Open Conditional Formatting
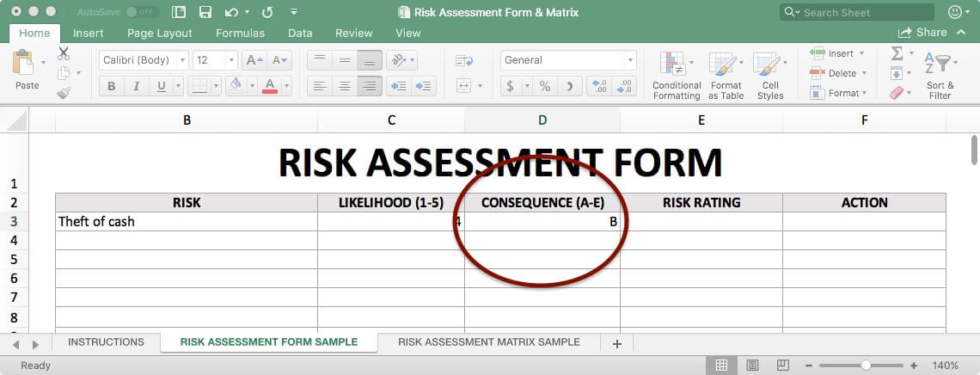Screen dimensions: 980x375 (677, 76)
